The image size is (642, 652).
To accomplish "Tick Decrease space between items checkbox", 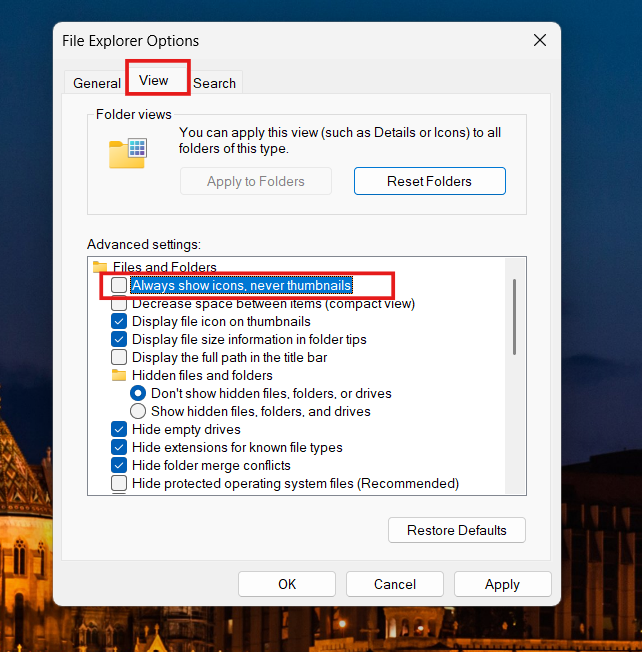I will (x=119, y=304).
